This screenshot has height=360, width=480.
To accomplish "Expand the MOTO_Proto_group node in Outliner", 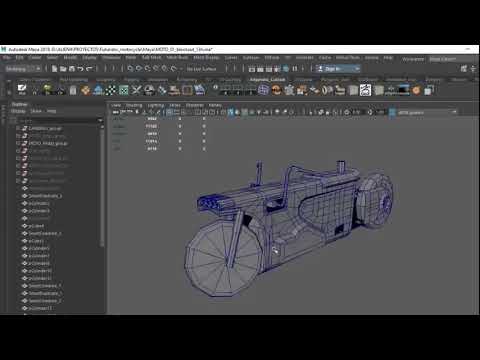I will pyautogui.click(x=19, y=143).
